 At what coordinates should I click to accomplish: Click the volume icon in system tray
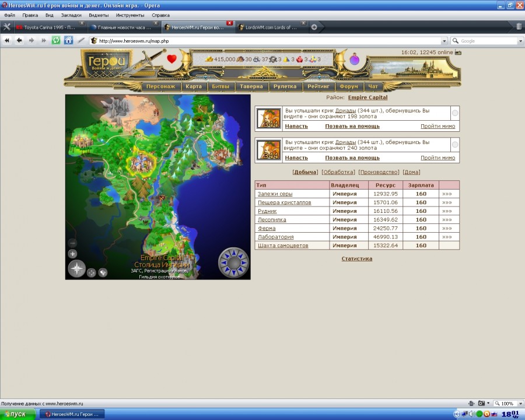tap(472, 414)
